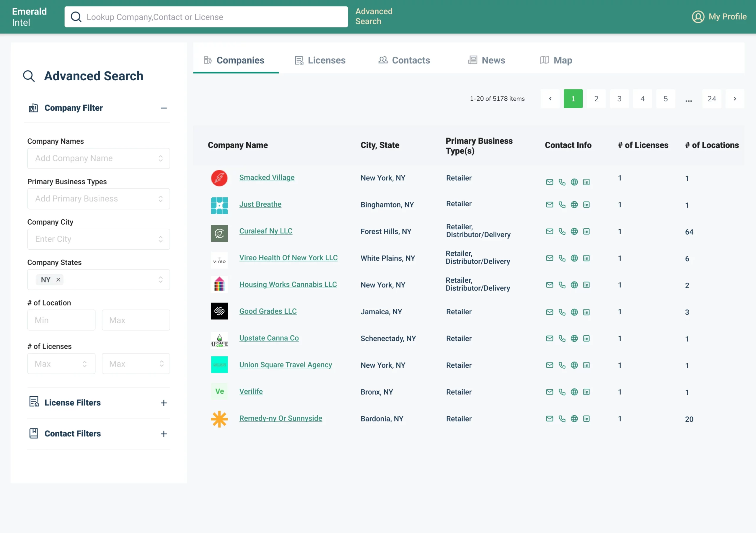Click the # of Location Min field

point(61,320)
